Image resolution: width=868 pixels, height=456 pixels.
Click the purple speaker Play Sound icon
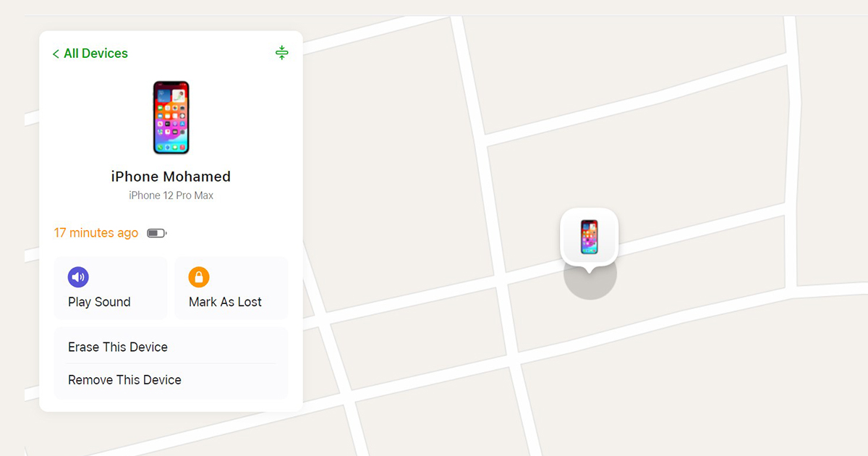(78, 276)
